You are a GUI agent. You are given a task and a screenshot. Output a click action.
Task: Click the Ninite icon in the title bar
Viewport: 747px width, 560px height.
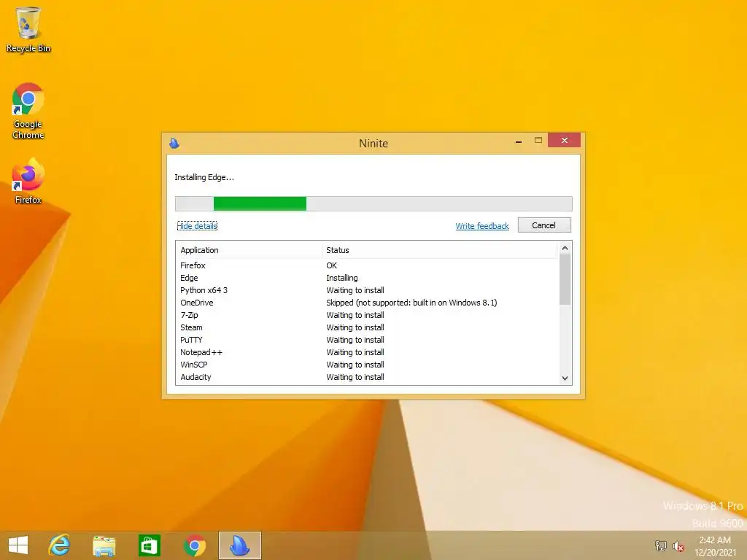point(174,143)
